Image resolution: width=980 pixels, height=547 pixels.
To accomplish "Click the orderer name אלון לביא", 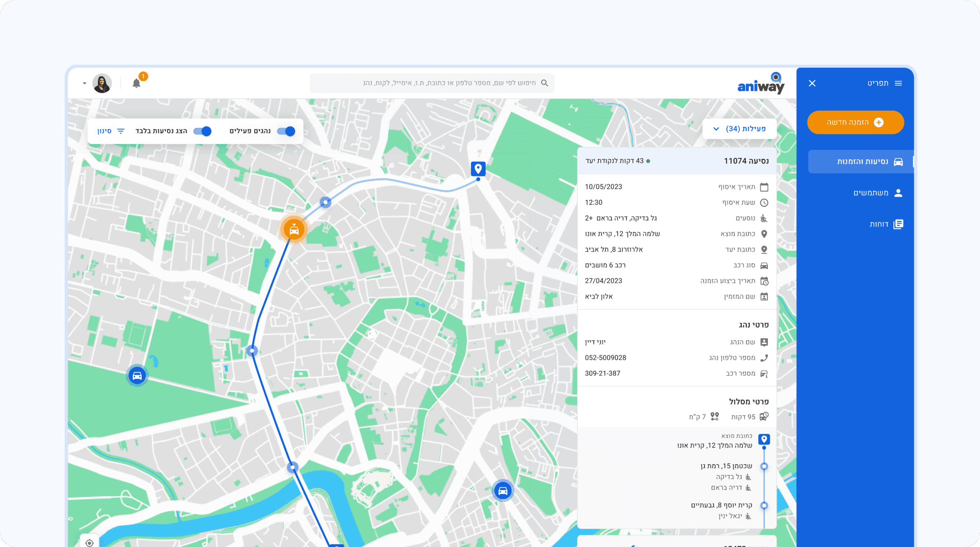I will click(x=599, y=297).
